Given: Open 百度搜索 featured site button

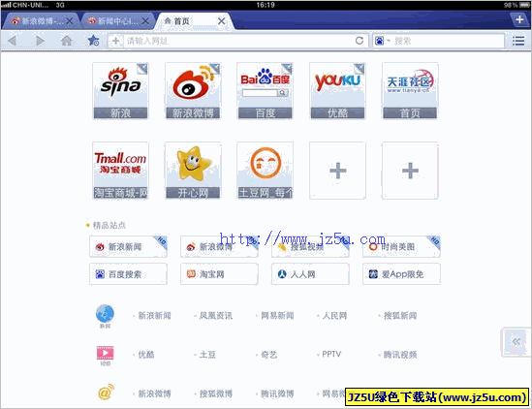Looking at the screenshot, I should [x=128, y=274].
